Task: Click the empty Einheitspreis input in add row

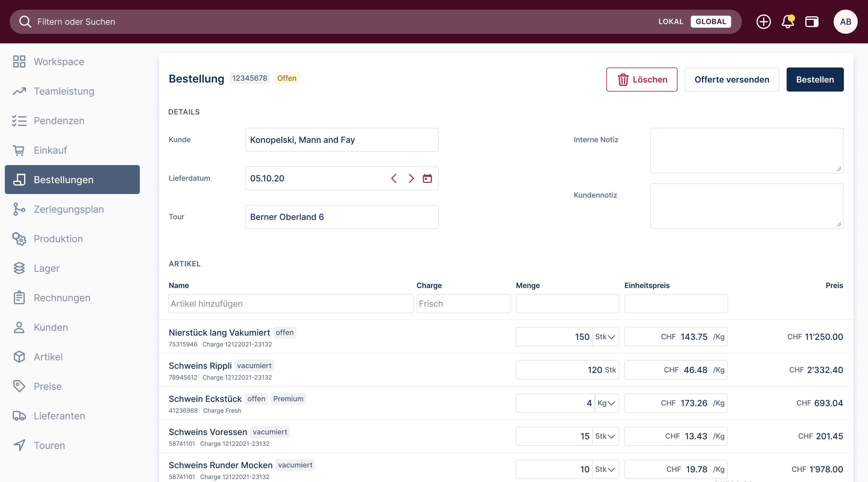Action: point(676,303)
